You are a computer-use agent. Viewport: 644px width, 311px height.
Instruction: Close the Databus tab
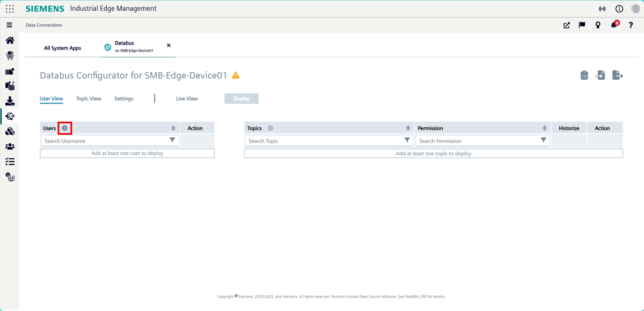[x=169, y=46]
